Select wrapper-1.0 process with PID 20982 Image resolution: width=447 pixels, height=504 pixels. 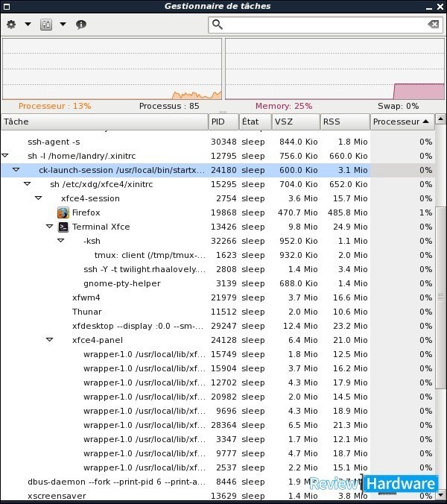tap(218, 397)
